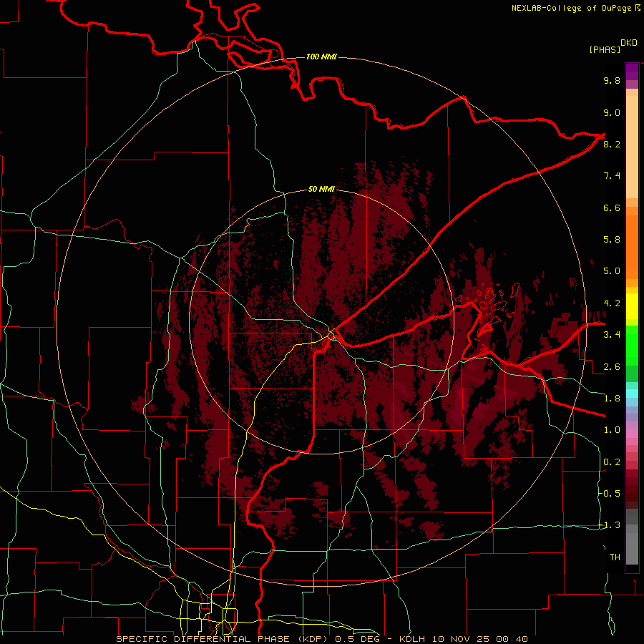Pick the 3.4 scale value
Image resolution: width=644 pixels, height=644 pixels.
[x=612, y=335]
